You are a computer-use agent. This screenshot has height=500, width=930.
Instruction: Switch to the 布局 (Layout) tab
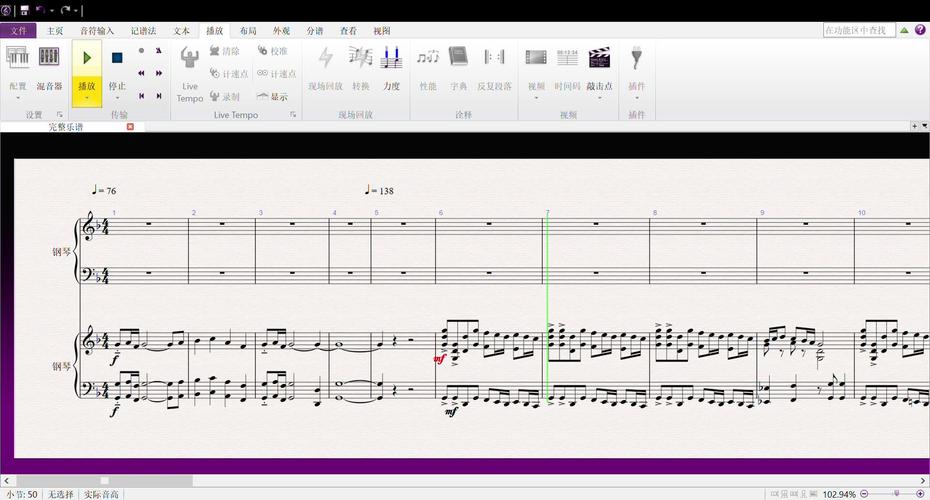pyautogui.click(x=248, y=31)
